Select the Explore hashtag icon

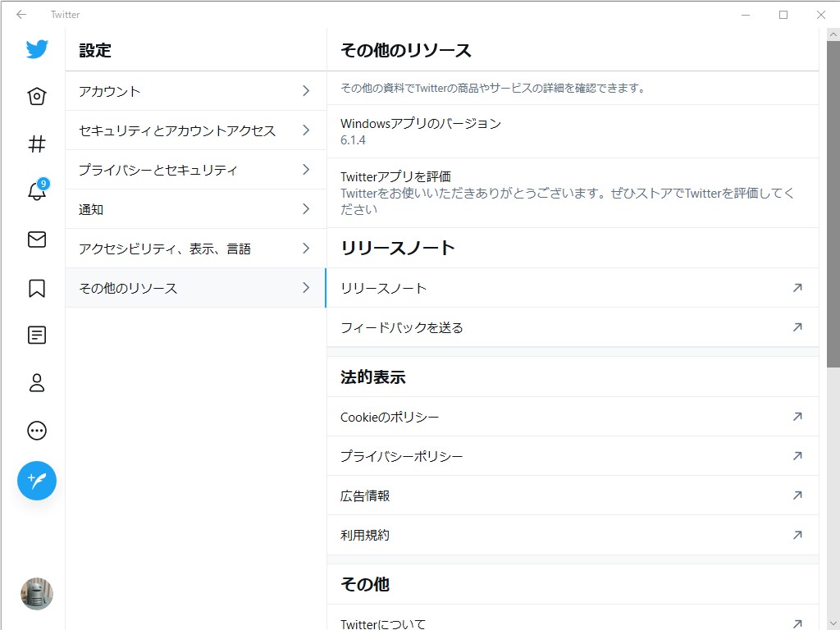pyautogui.click(x=36, y=144)
